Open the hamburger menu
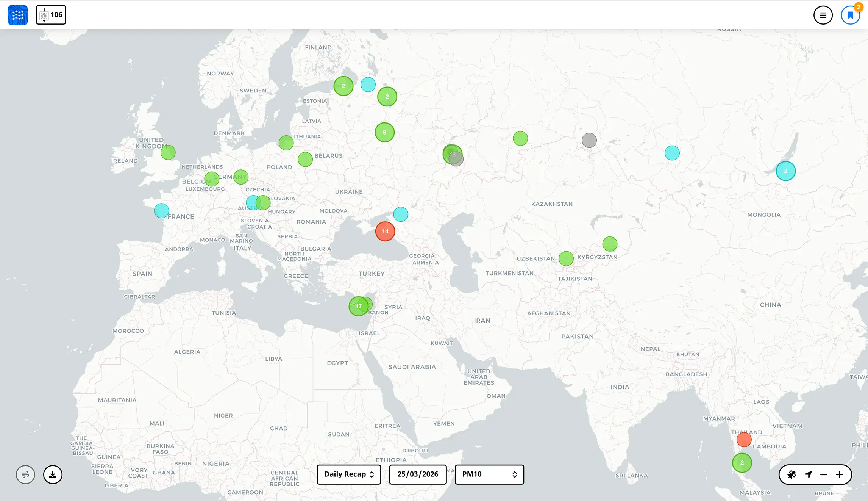The height and width of the screenshot is (501, 868). [823, 15]
